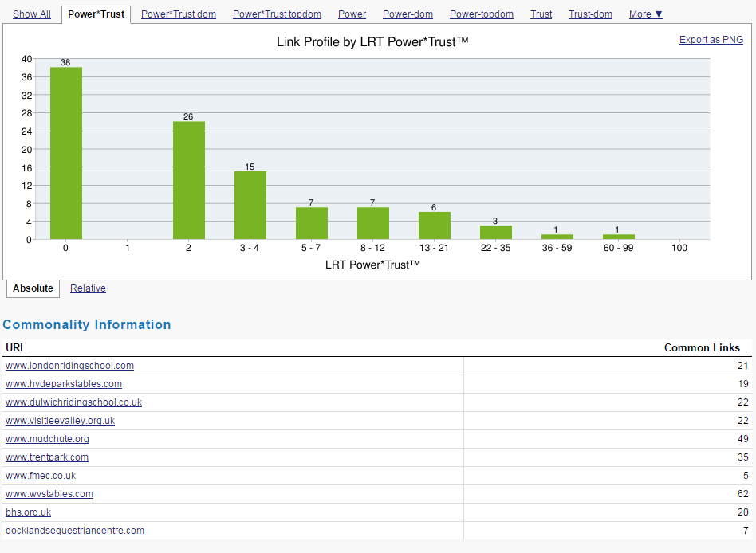Viewport: 756px width, 553px height.
Task: Switch to the Relative view
Action: pos(88,288)
